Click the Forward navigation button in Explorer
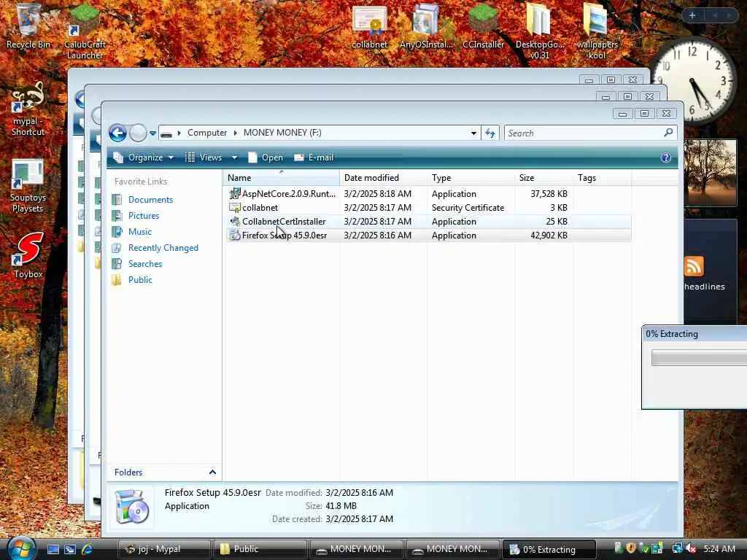Image resolution: width=747 pixels, height=560 pixels. pos(138,133)
